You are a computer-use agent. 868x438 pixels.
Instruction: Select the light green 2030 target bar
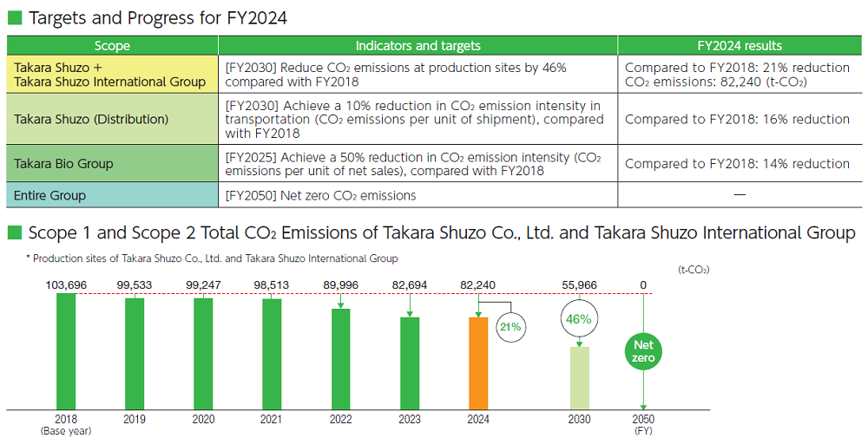click(x=579, y=378)
